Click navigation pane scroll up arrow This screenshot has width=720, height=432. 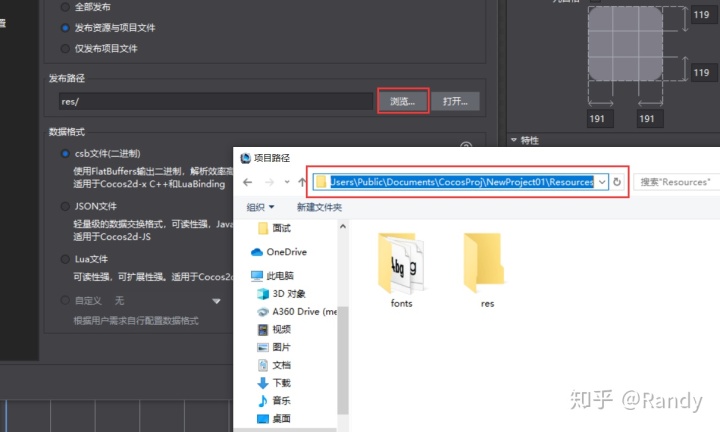tap(343, 226)
